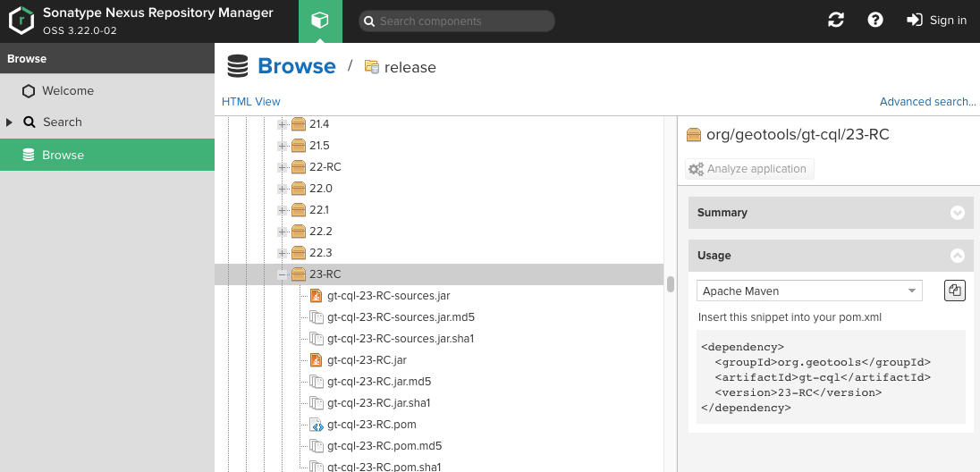
Task: Expand the 22.3 folder node
Action: [x=283, y=253]
